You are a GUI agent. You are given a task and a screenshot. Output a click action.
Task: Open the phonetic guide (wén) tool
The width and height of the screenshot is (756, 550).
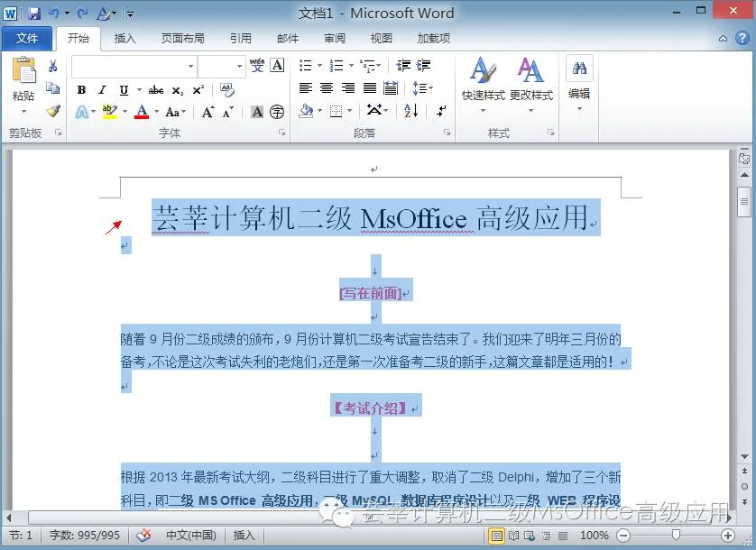point(256,65)
